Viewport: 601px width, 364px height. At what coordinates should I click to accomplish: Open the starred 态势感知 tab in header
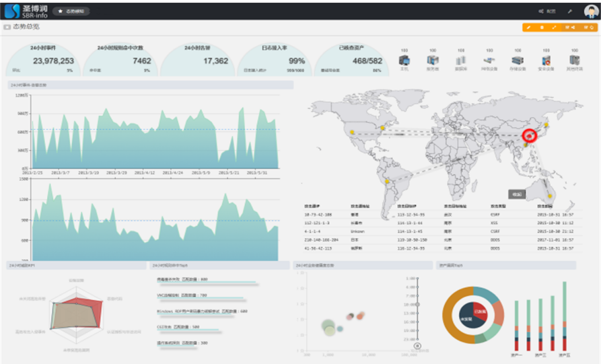click(x=70, y=11)
